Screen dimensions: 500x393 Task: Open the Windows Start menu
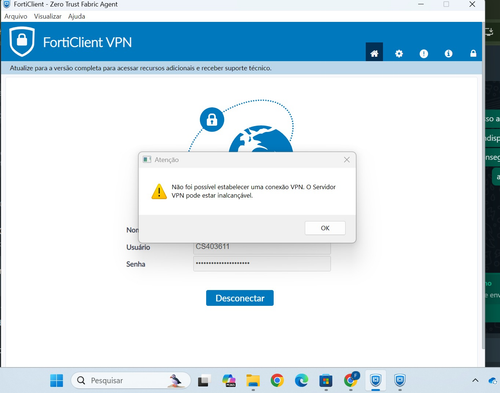click(x=56, y=380)
